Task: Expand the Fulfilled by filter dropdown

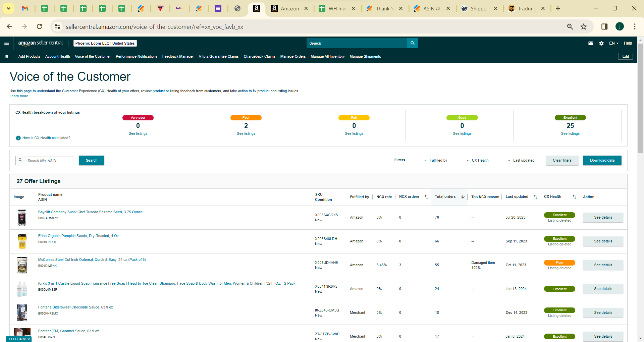Action: (435, 160)
